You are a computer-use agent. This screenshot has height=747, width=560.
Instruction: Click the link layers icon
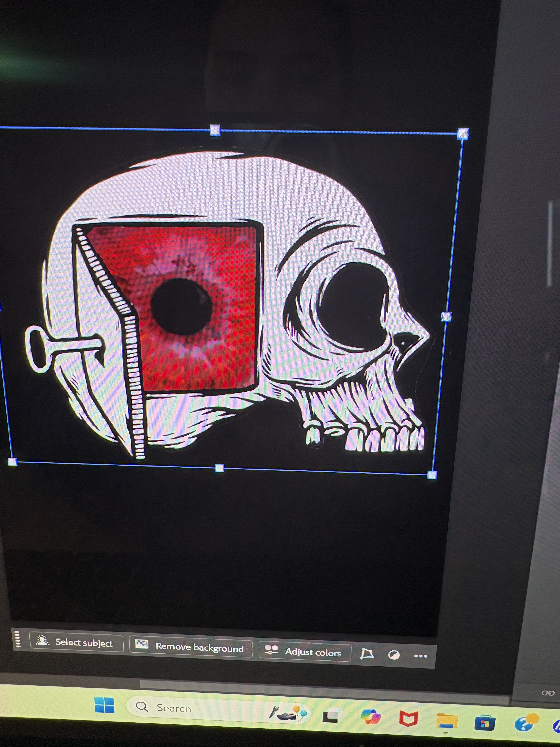coord(548,693)
